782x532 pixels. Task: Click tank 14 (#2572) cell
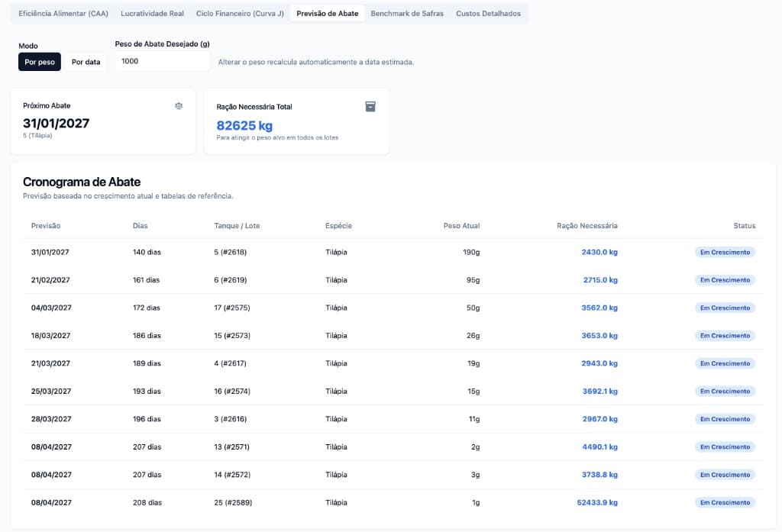pos(232,475)
